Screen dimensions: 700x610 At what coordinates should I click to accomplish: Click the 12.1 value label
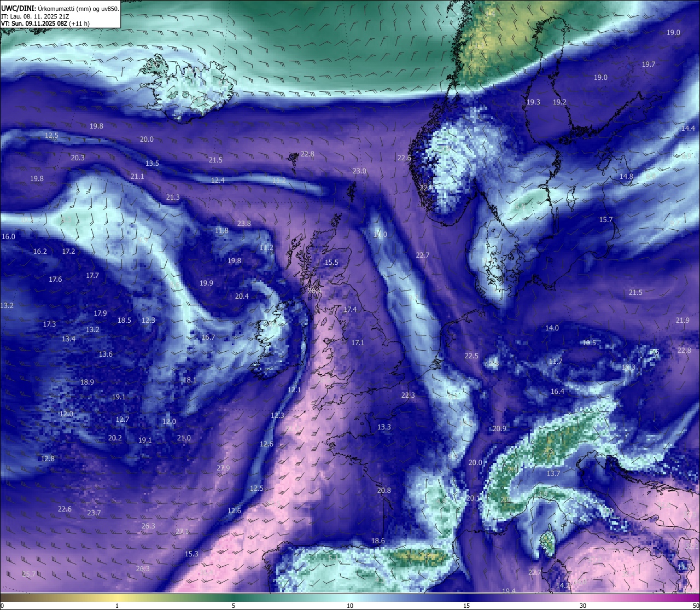294,390
